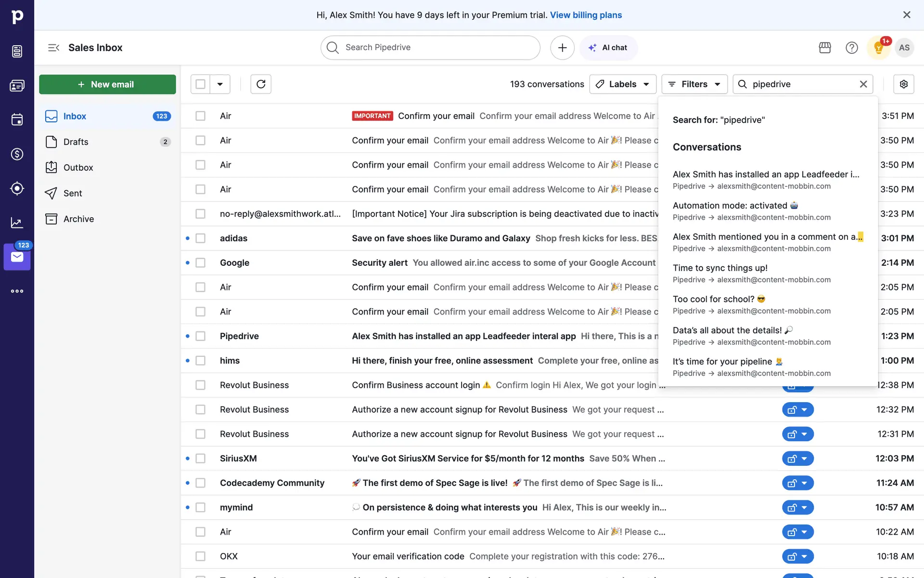Click the quick add plus button
The width and height of the screenshot is (924, 578).
point(562,48)
